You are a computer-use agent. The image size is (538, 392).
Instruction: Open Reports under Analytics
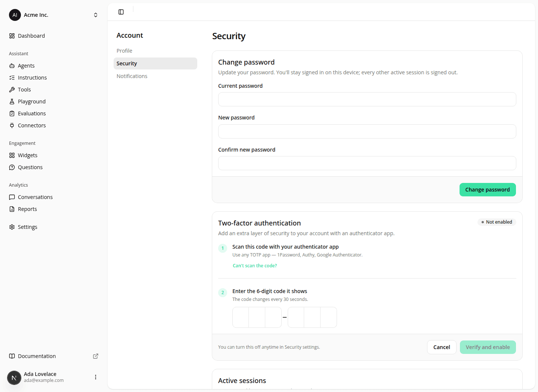pos(54,209)
